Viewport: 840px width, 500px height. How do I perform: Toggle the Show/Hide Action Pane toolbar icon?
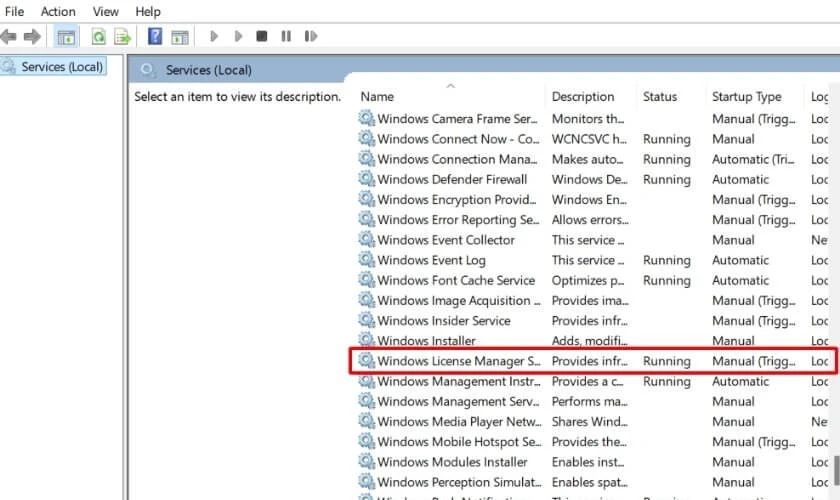tap(179, 36)
